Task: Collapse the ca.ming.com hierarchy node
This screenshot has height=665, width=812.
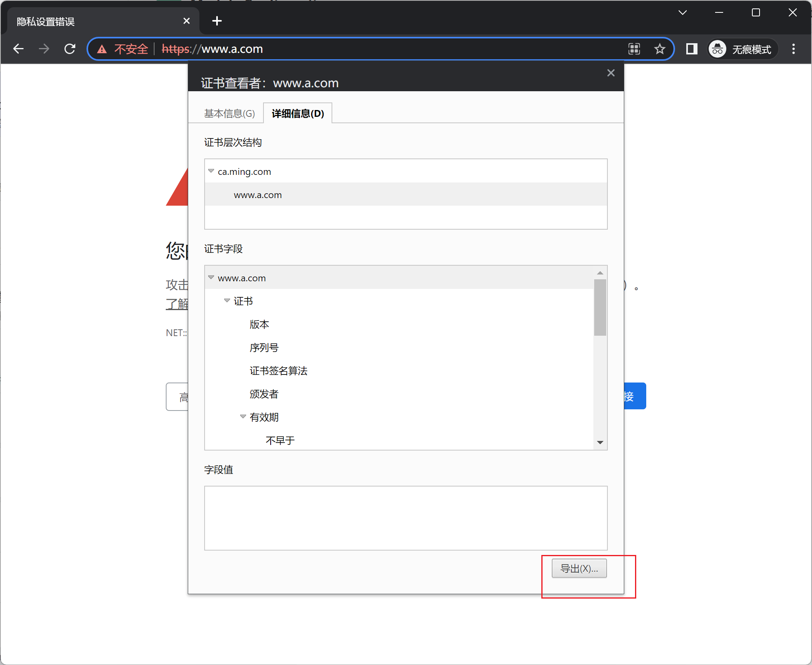Action: point(211,171)
